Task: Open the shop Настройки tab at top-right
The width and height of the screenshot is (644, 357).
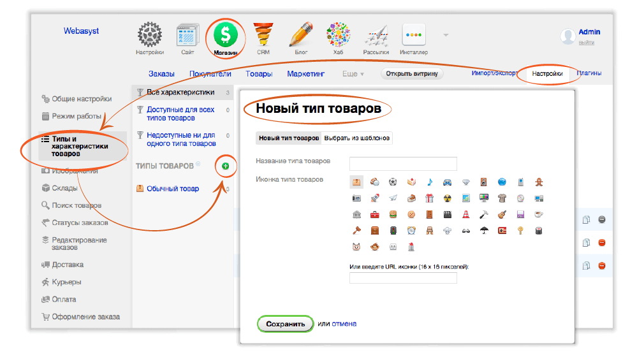Action: [547, 73]
